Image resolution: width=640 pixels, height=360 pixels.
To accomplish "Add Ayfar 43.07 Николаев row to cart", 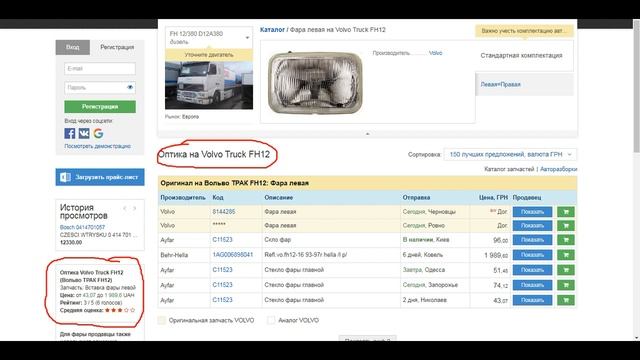I will point(566,300).
